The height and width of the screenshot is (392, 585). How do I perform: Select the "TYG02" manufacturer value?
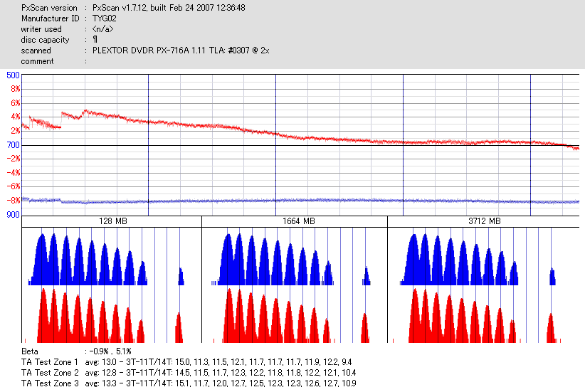coord(105,18)
